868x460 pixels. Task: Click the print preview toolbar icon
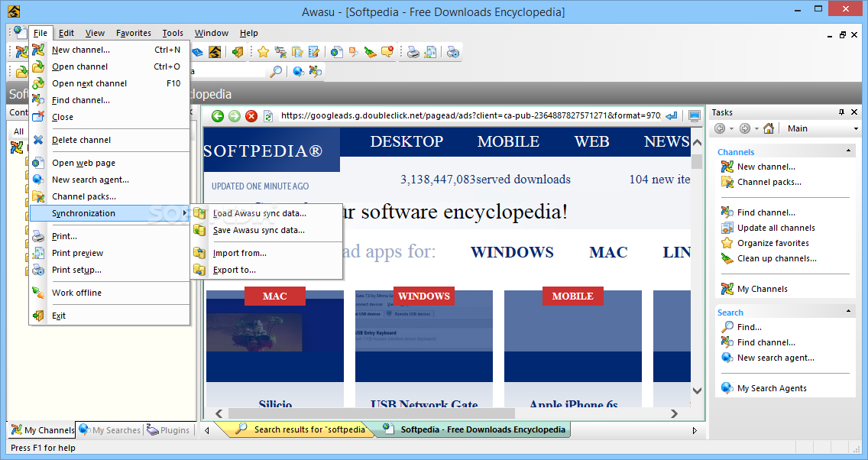click(x=430, y=52)
